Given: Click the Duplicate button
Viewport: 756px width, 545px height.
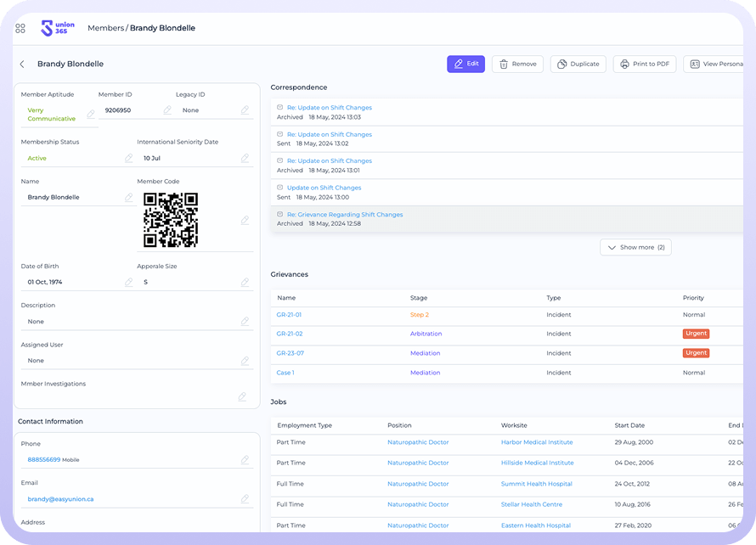Looking at the screenshot, I should [x=577, y=64].
